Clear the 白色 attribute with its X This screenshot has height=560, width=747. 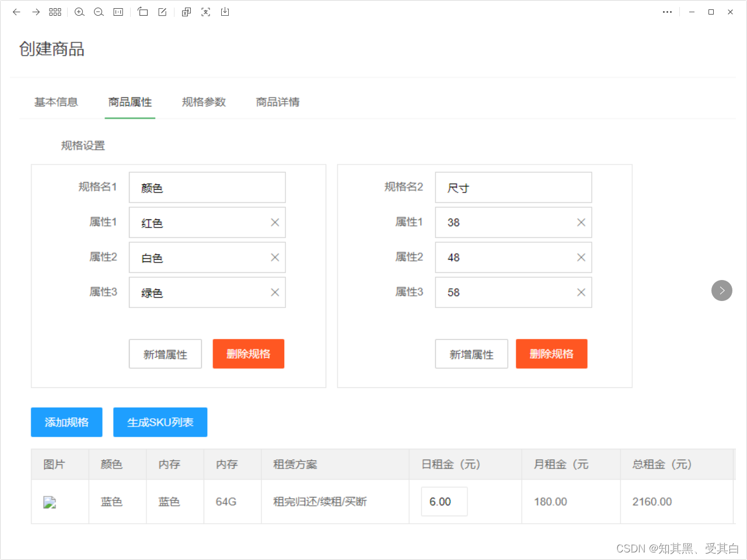click(275, 257)
